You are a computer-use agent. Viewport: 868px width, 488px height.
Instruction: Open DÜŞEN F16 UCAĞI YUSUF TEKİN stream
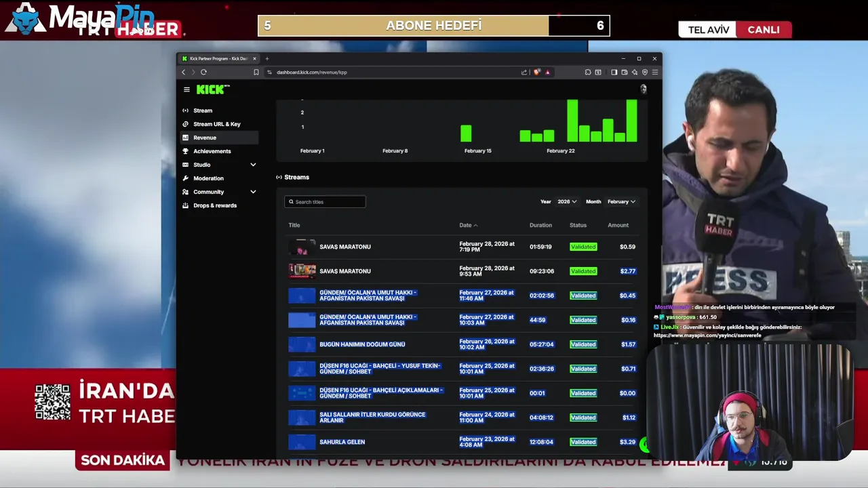[x=380, y=369]
